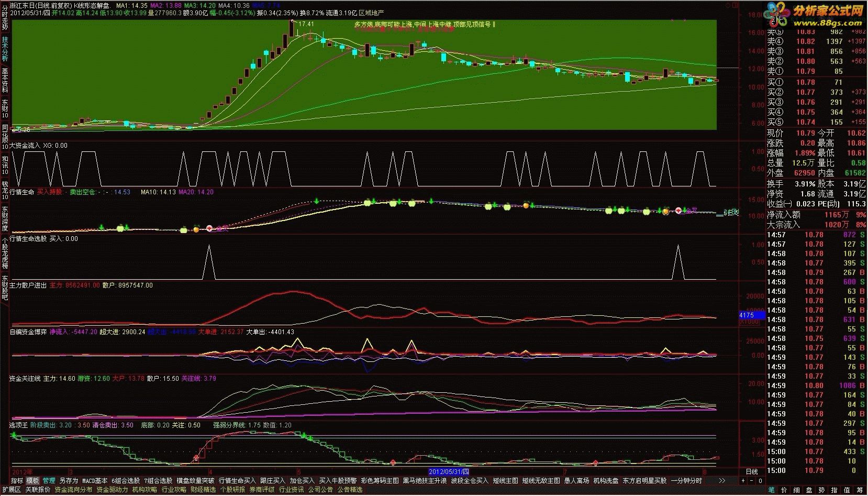Open the 公告精选 tab
The height and width of the screenshot is (496, 868).
350,490
